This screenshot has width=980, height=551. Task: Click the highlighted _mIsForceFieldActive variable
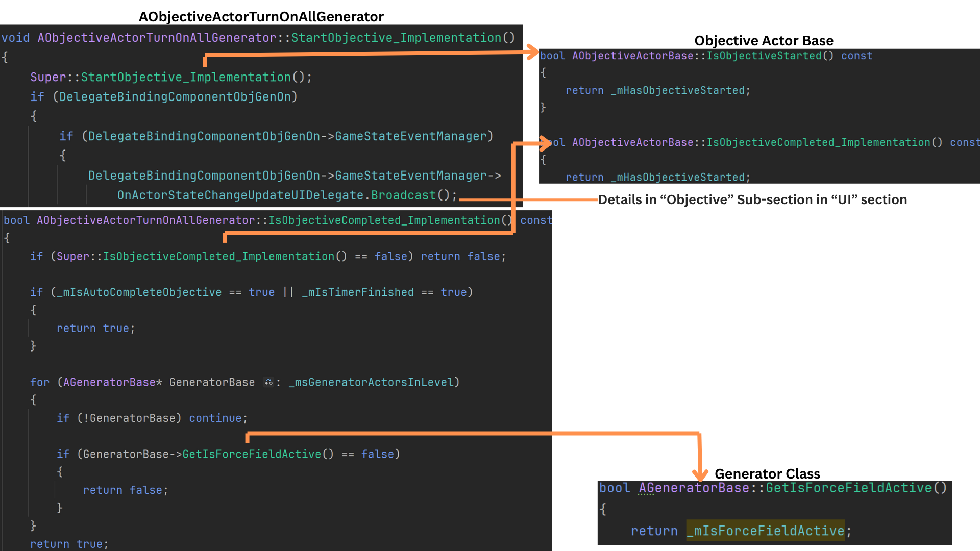765,531
